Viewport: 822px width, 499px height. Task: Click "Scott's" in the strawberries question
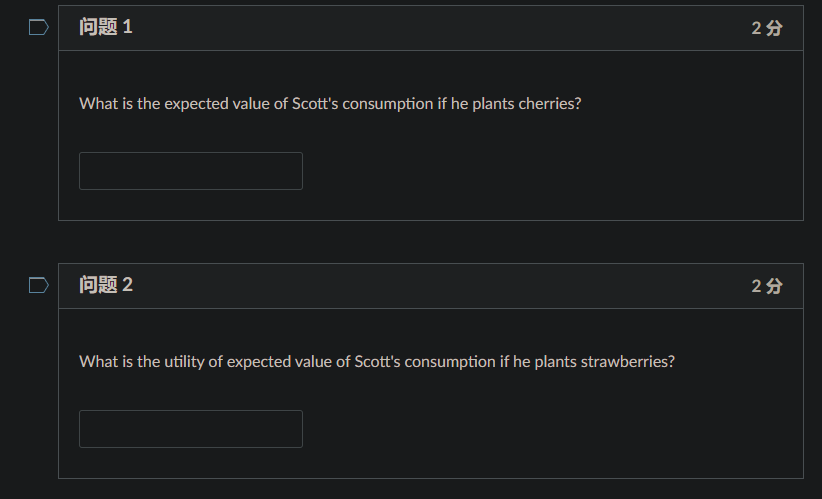[378, 361]
